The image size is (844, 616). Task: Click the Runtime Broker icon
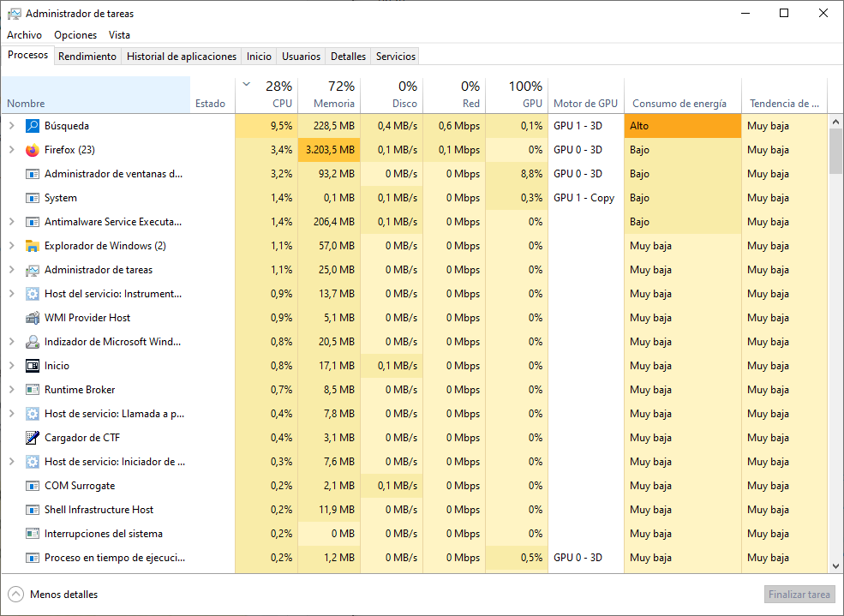point(33,390)
